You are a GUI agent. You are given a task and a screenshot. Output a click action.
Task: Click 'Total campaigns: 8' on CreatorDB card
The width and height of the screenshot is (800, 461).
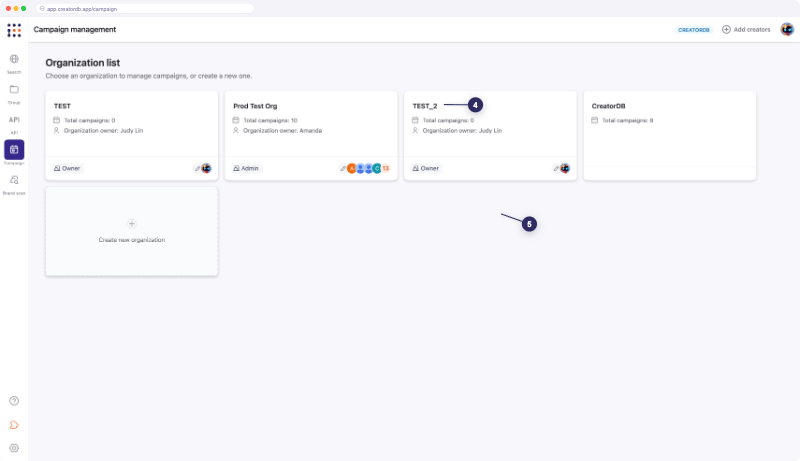tap(628, 120)
